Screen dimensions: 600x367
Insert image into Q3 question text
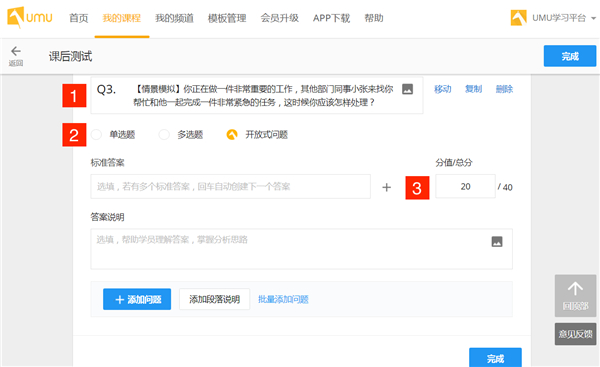pyautogui.click(x=408, y=89)
